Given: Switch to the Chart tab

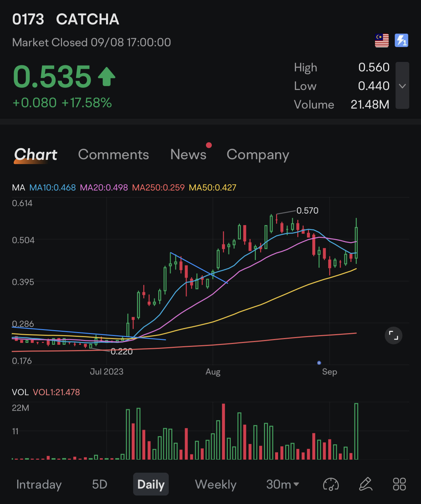Looking at the screenshot, I should coord(36,155).
